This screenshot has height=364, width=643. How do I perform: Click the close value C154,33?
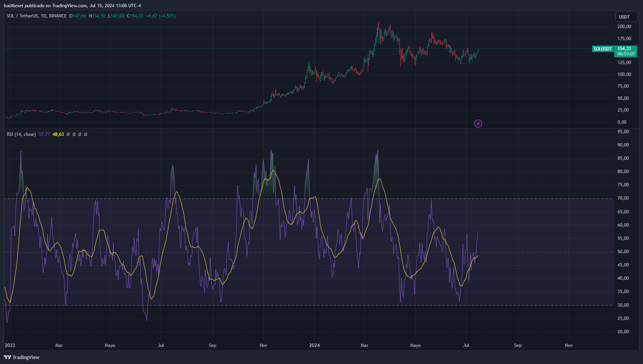(x=135, y=16)
